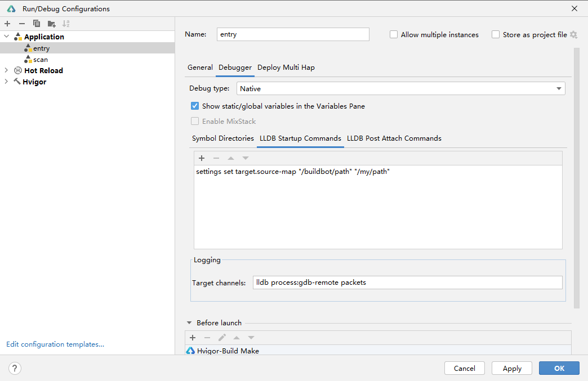Screen dimensions: 588x381
Task: Click the save to folder icon
Action: pos(51,24)
